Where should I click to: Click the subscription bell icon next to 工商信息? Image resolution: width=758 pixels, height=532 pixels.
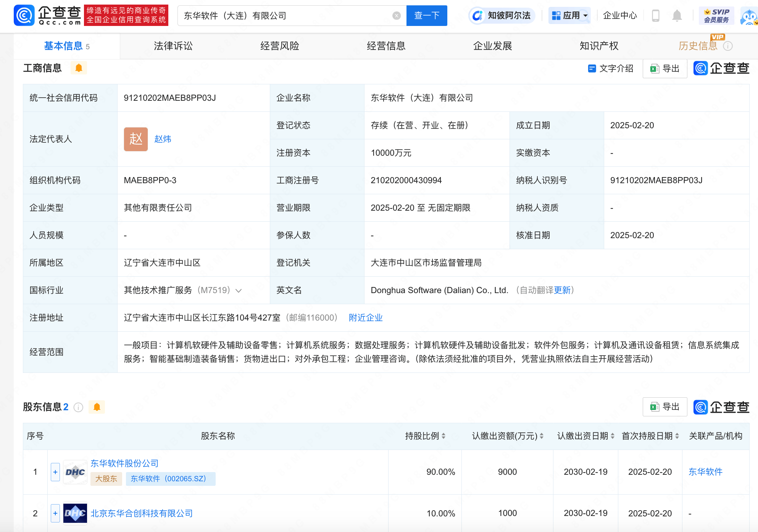(x=79, y=68)
